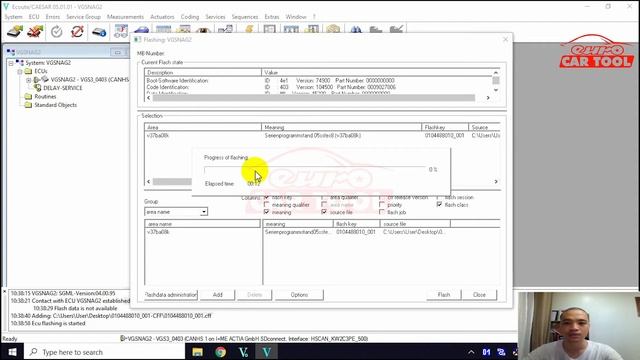The width and height of the screenshot is (640, 360).
Task: Click the Add button
Action: (218, 295)
